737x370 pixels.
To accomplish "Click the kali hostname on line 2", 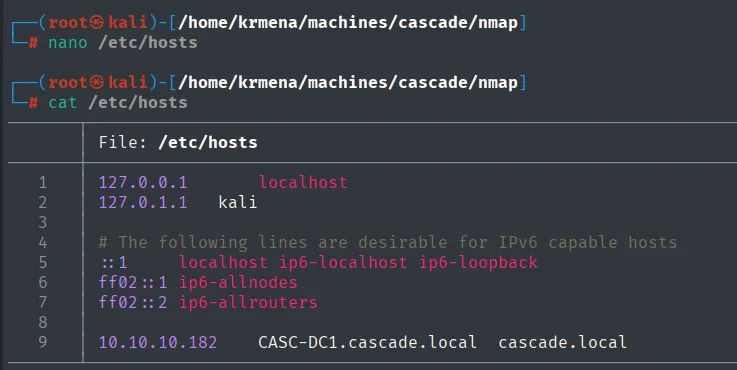I will (238, 202).
